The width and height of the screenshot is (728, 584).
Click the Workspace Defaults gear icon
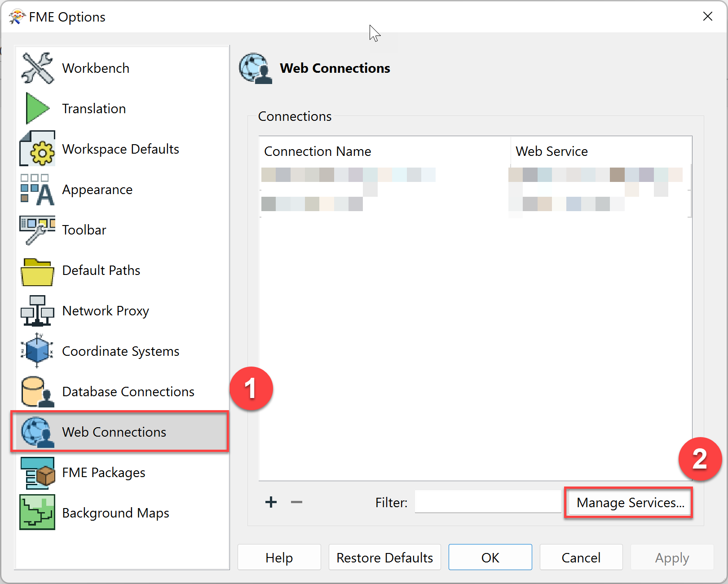click(37, 149)
